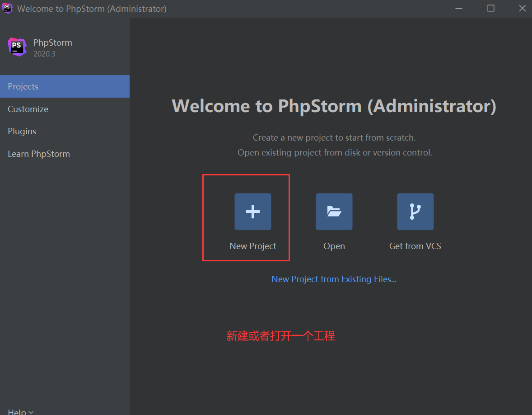Click the PhpStorm name in the sidebar

tap(52, 43)
